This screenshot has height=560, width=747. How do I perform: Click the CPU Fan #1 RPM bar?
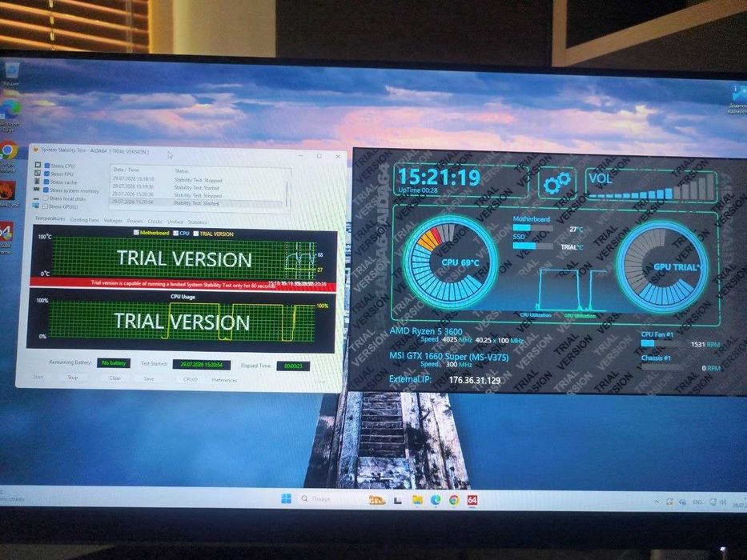664,343
